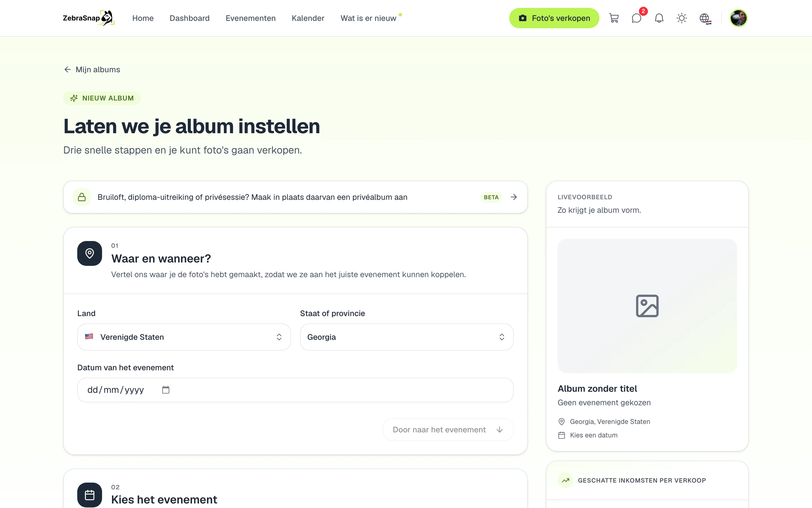Image resolution: width=812 pixels, height=508 pixels.
Task: Open the user profile avatar
Action: pos(738,18)
